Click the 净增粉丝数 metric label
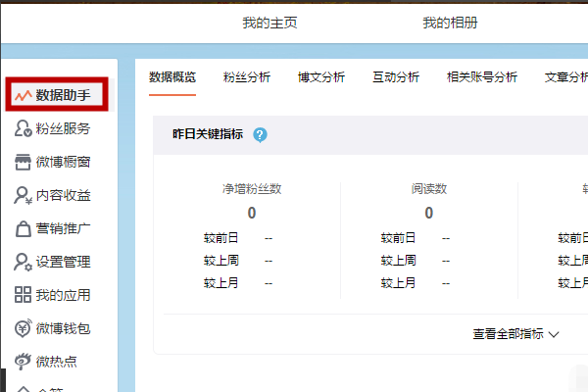The height and width of the screenshot is (392, 588). [252, 189]
